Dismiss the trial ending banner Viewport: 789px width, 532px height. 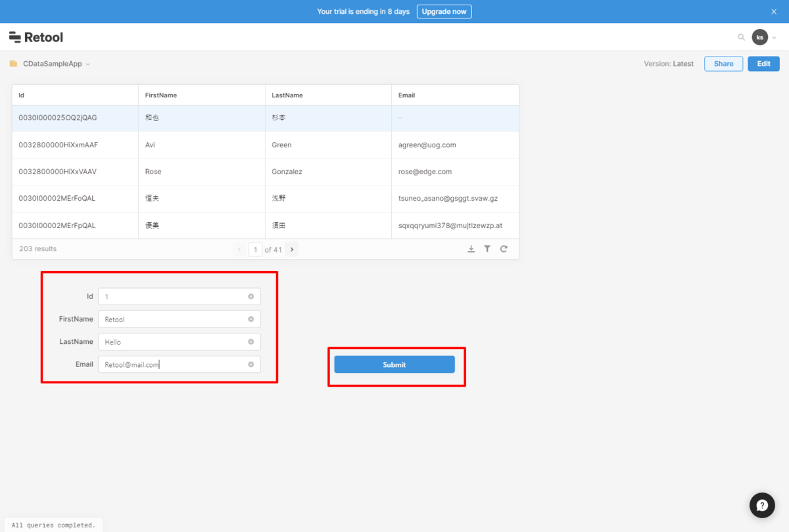coord(774,12)
